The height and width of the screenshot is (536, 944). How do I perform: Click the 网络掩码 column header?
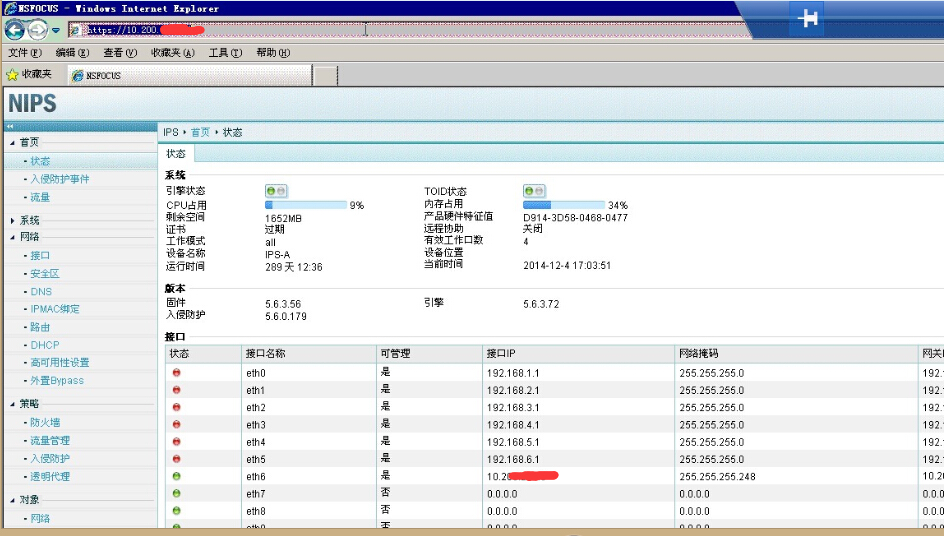click(x=796, y=354)
